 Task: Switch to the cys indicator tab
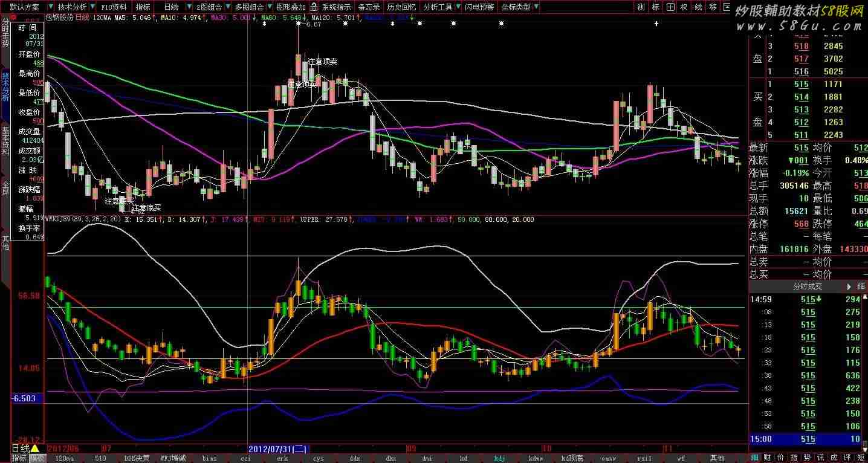(318, 458)
